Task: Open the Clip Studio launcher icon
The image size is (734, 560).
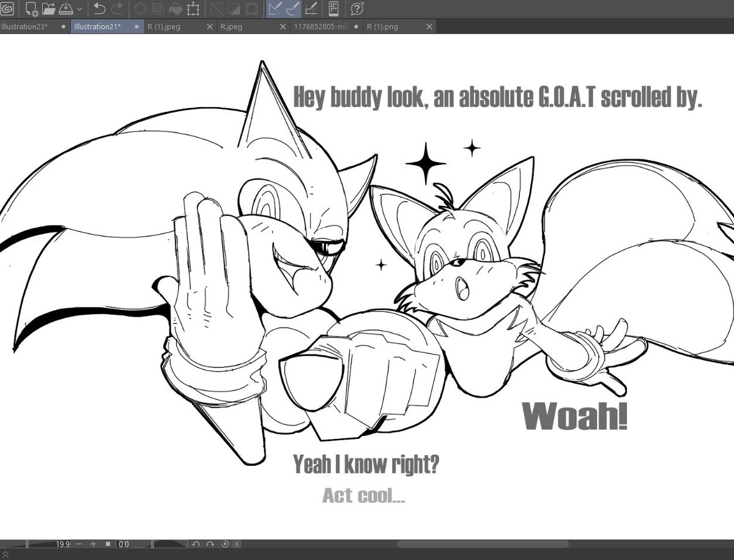Action: pos(7,9)
